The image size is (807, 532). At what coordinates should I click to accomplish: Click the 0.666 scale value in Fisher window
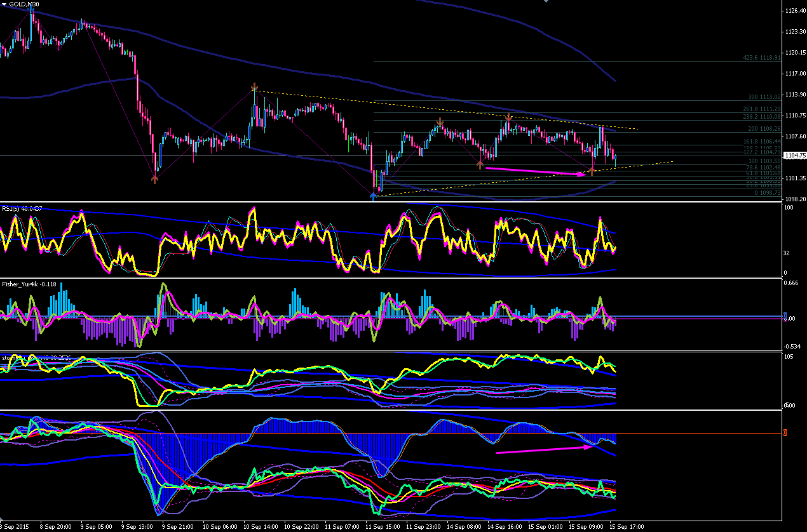point(791,283)
